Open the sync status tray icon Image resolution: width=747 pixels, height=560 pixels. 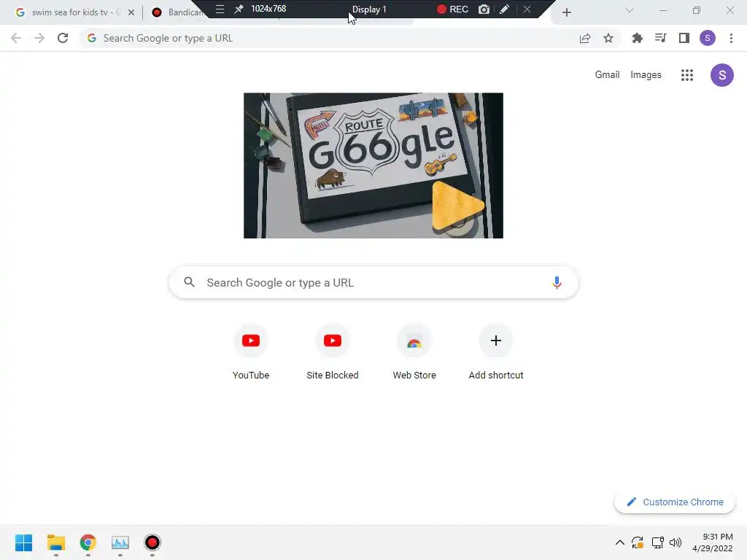pos(638,542)
